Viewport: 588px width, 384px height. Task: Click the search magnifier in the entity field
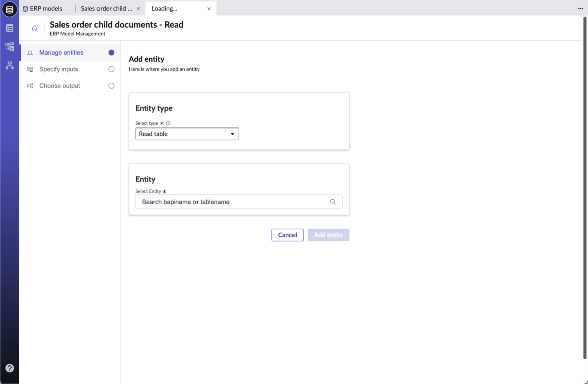(333, 202)
